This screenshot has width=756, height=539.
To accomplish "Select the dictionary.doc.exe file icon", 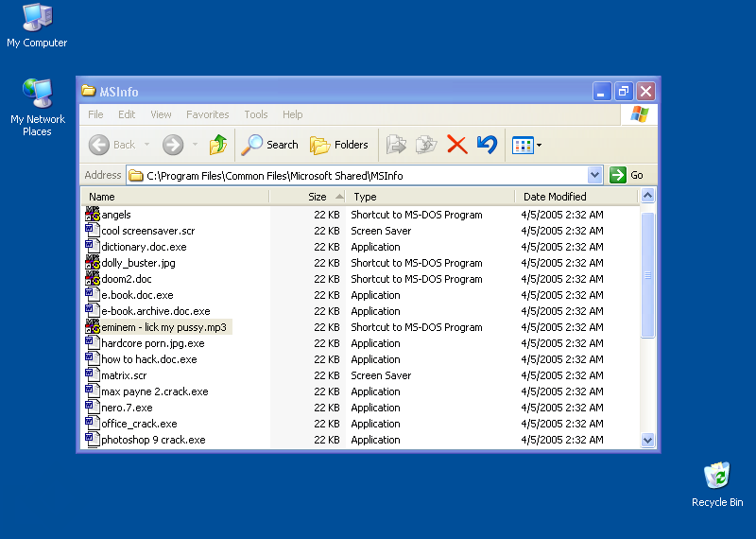I will coord(92,247).
